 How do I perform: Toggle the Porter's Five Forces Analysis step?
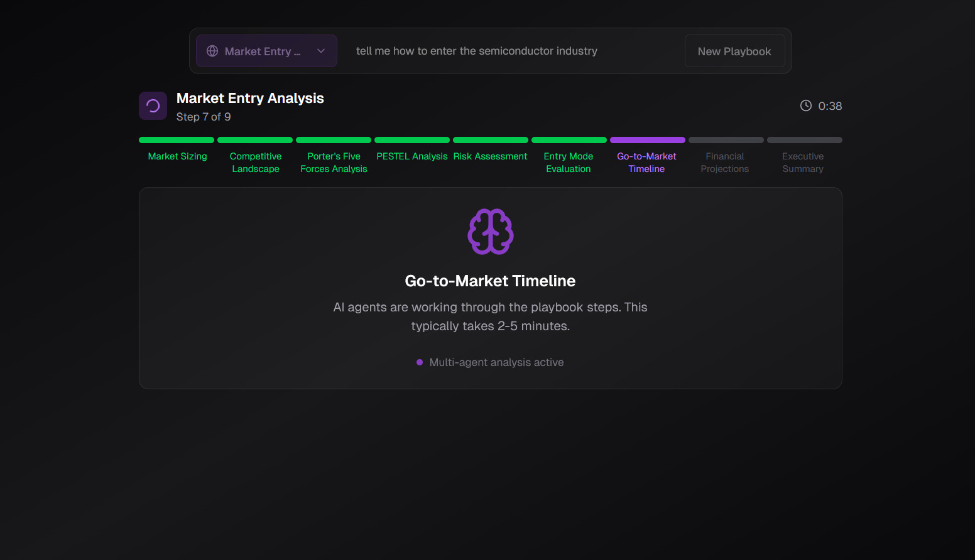334,162
